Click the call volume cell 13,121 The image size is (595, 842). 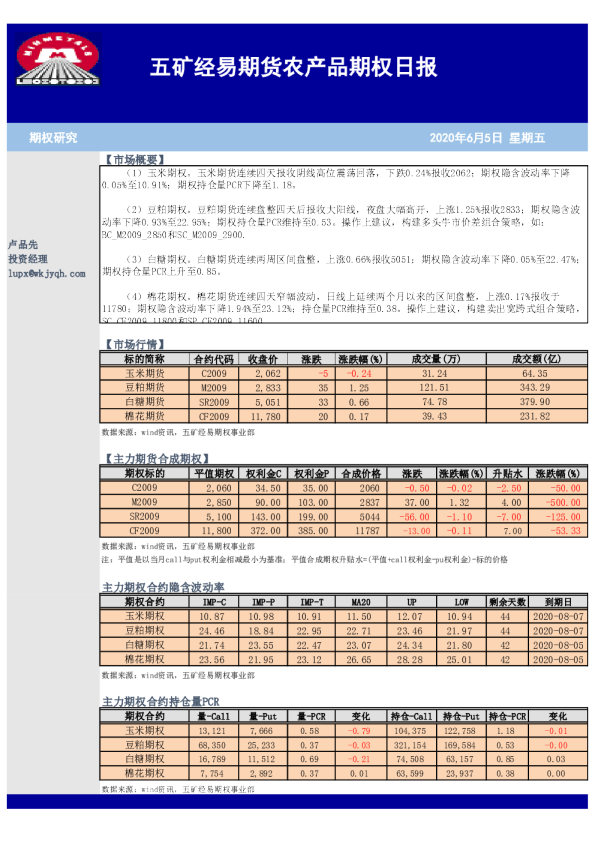click(x=214, y=730)
